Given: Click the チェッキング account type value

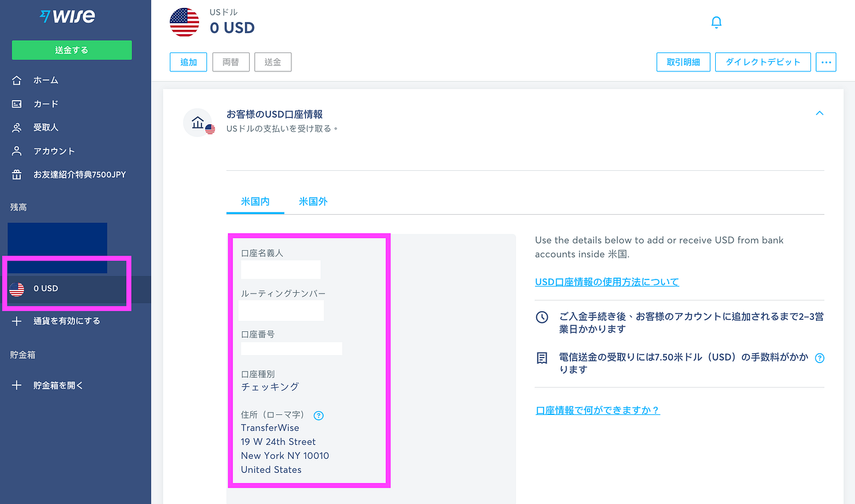Looking at the screenshot, I should [270, 387].
